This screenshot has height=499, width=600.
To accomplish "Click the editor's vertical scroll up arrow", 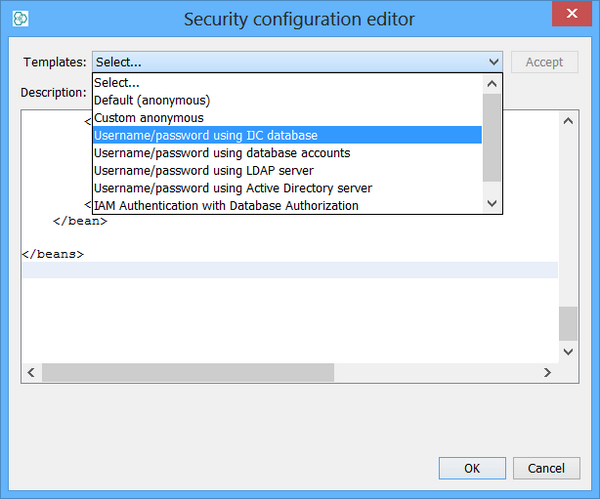I will click(x=568, y=121).
